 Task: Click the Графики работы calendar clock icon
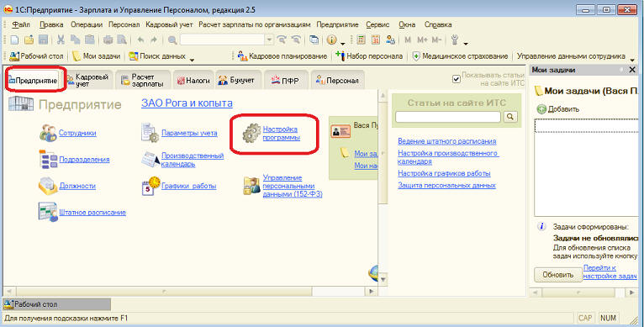coord(150,186)
